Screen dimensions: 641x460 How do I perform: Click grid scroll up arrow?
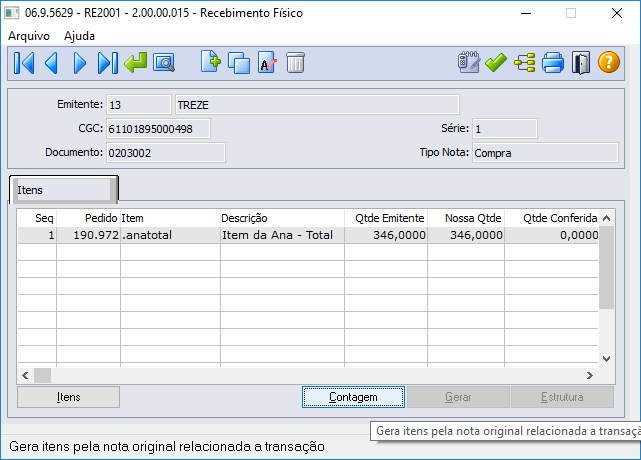click(x=607, y=218)
